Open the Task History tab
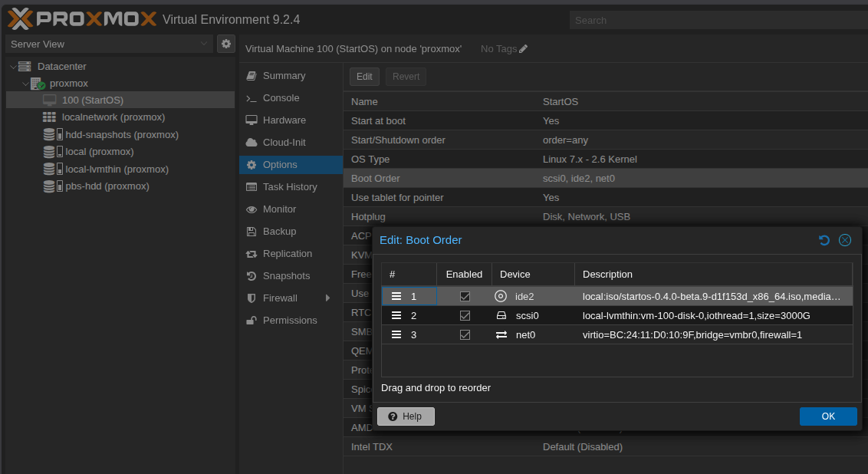 pyautogui.click(x=291, y=186)
